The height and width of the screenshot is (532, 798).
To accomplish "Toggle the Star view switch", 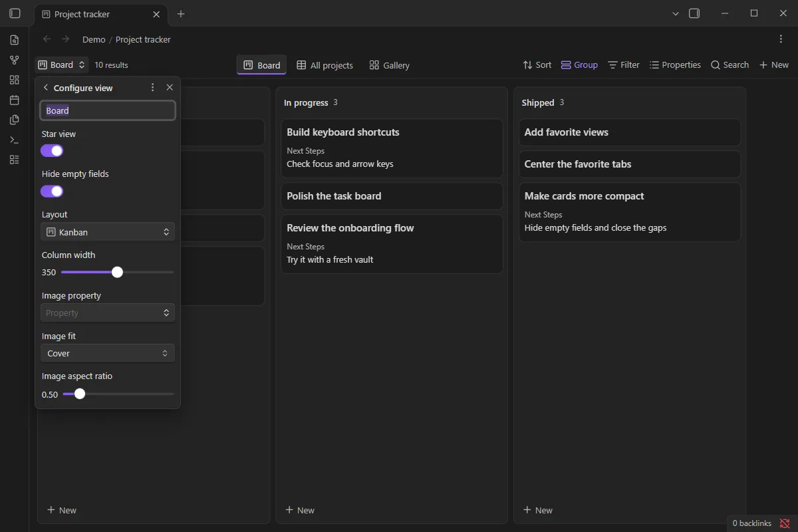I will pyautogui.click(x=52, y=151).
